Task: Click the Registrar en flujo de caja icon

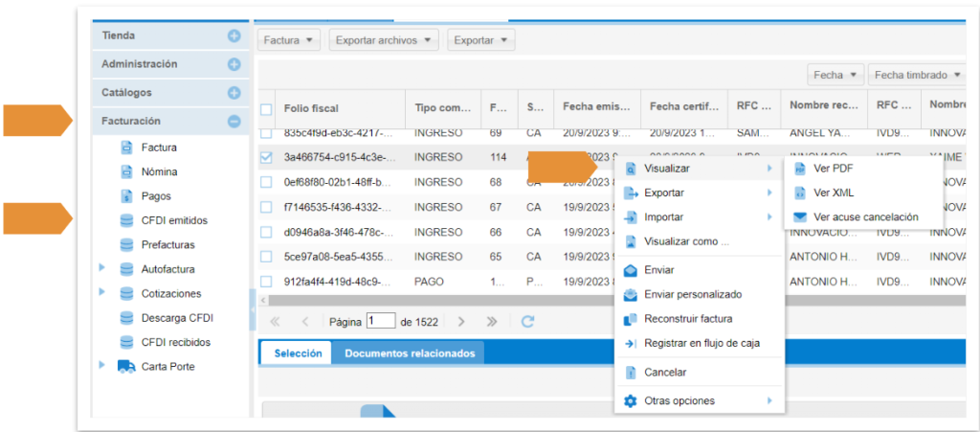Action: (631, 343)
